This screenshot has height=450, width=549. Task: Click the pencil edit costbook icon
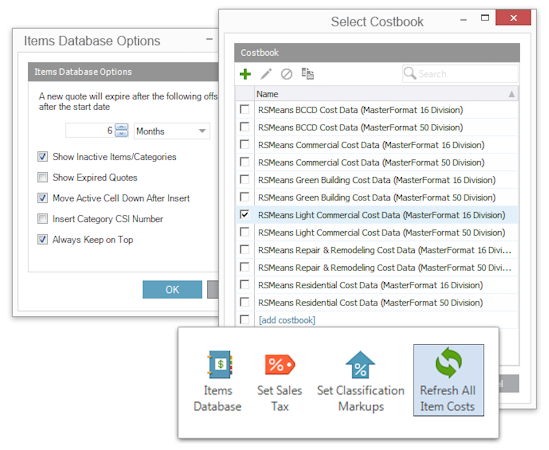(266, 74)
